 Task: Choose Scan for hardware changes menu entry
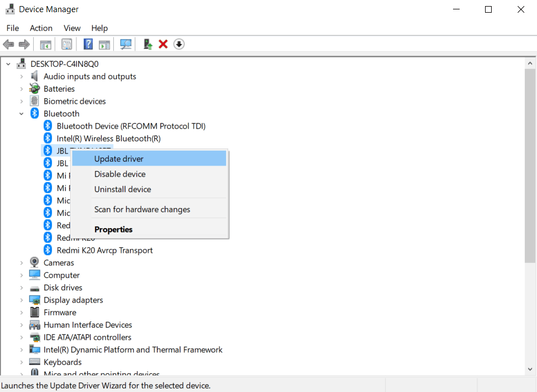coord(149,209)
